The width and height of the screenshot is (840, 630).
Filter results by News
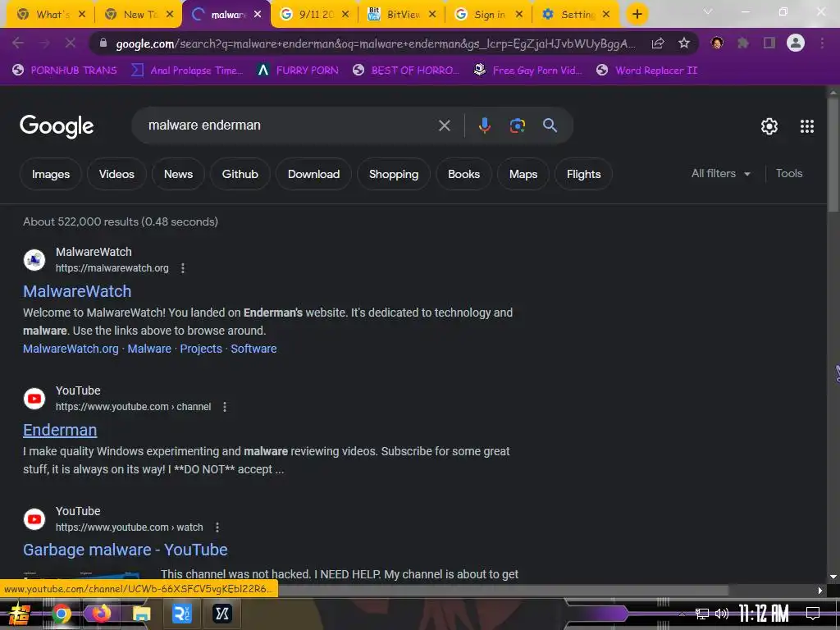[x=178, y=174]
